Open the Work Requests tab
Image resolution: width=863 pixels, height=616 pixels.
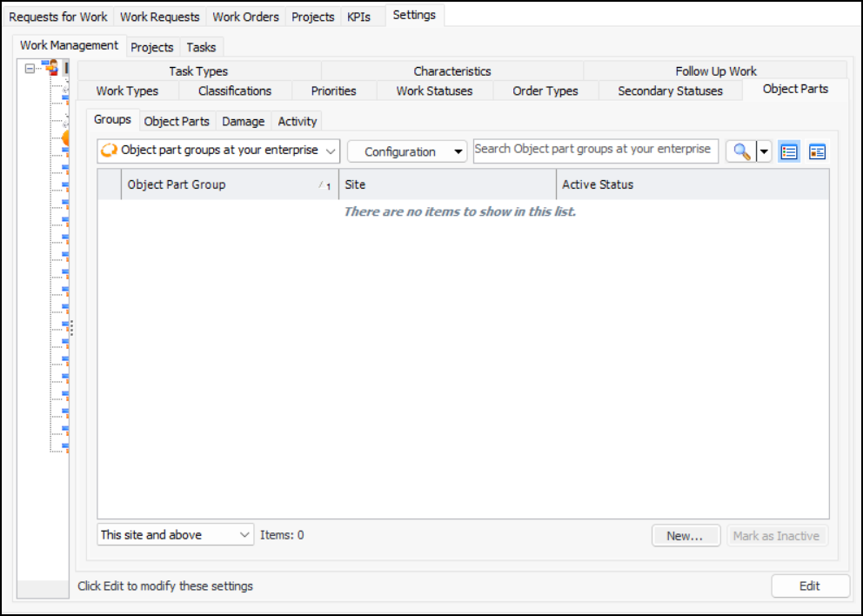coord(159,17)
